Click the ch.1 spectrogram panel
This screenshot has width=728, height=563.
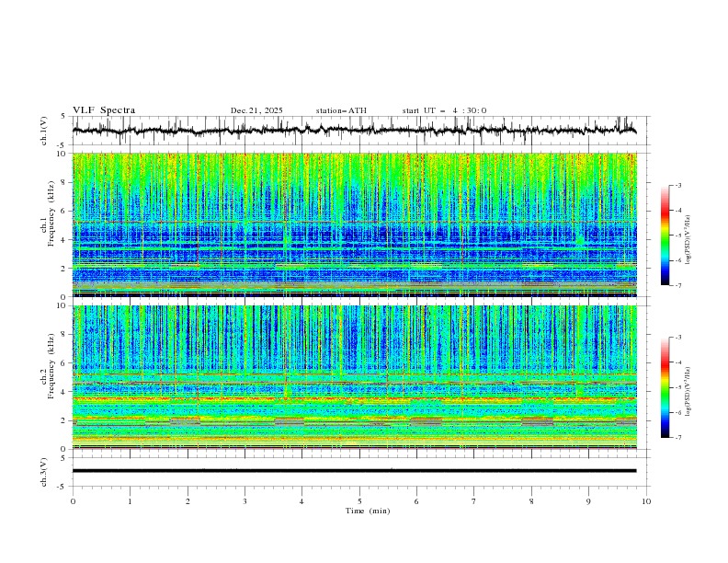355,224
